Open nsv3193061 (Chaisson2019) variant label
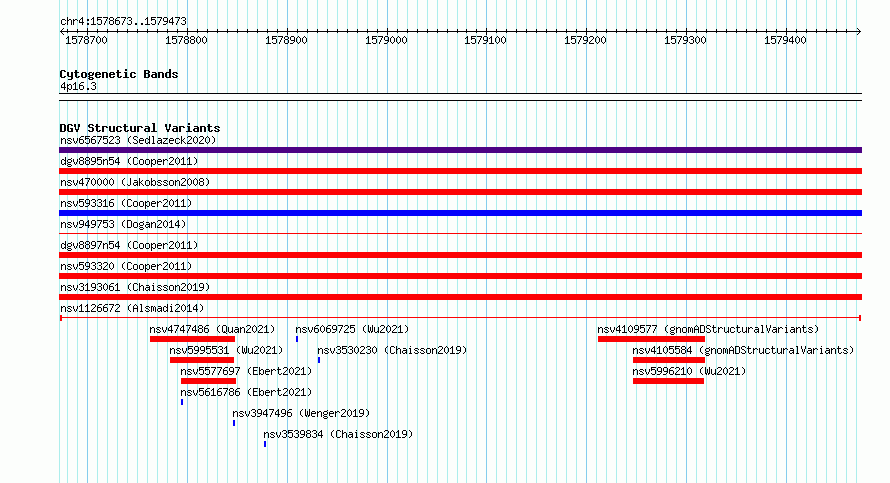This screenshot has height=483, width=890. pyautogui.click(x=135, y=287)
